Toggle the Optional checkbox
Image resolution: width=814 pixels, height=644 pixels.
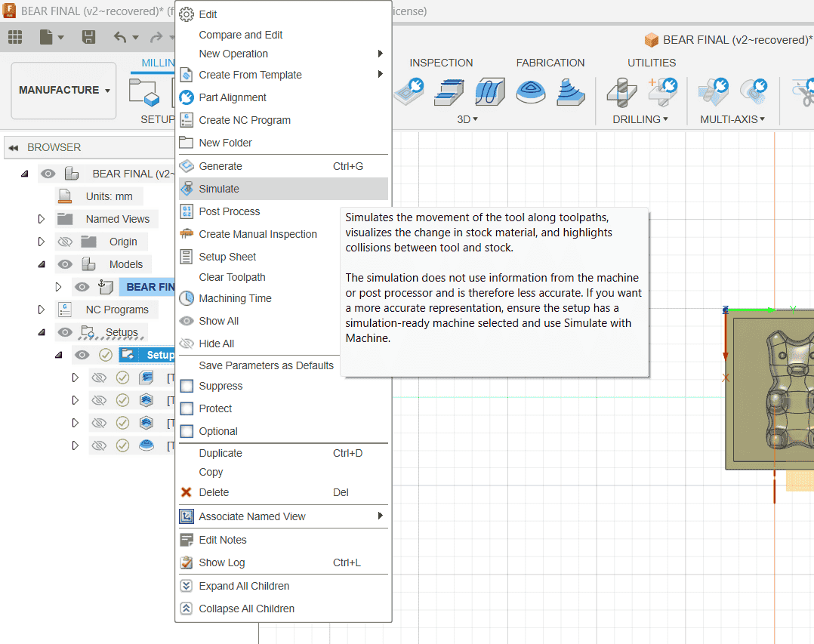[x=187, y=431]
